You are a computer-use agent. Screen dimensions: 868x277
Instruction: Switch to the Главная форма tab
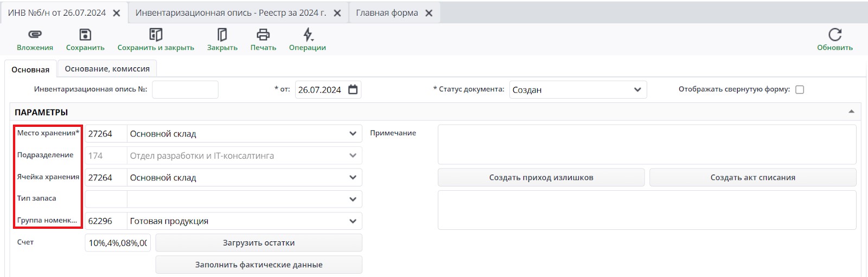coord(387,13)
